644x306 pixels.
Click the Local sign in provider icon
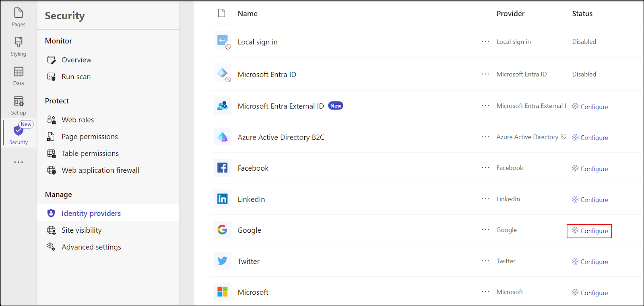coord(223,41)
